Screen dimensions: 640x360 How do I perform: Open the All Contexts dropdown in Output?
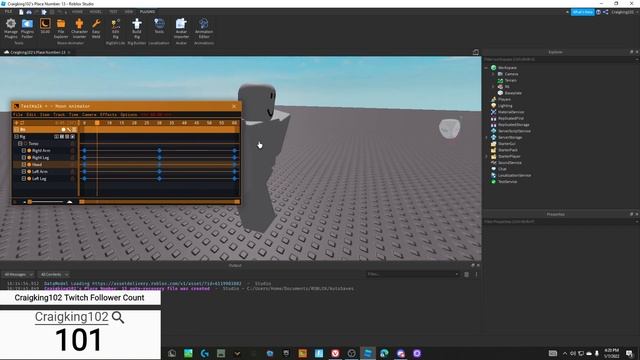pyautogui.click(x=54, y=274)
